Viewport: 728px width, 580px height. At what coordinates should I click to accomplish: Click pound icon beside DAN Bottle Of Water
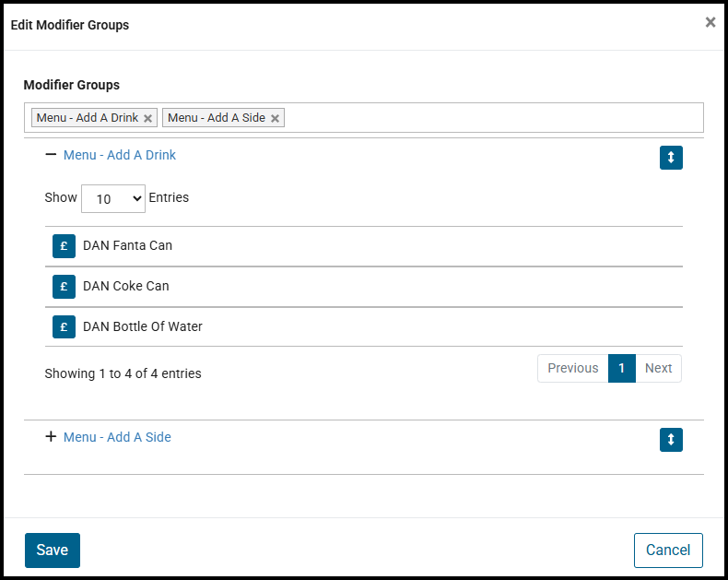pyautogui.click(x=64, y=327)
